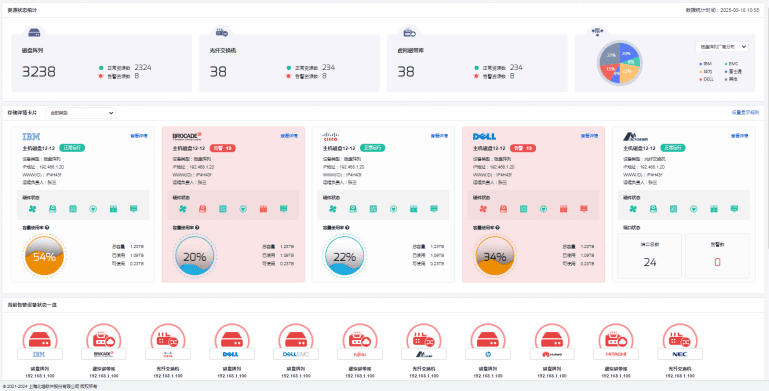Open the storage card type filter dropdown
Image resolution: width=769 pixels, height=391 pixels.
click(80, 113)
